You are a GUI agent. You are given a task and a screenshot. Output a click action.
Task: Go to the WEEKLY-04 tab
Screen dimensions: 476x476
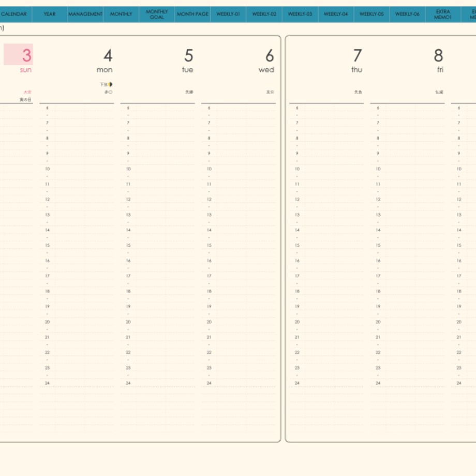(x=336, y=14)
